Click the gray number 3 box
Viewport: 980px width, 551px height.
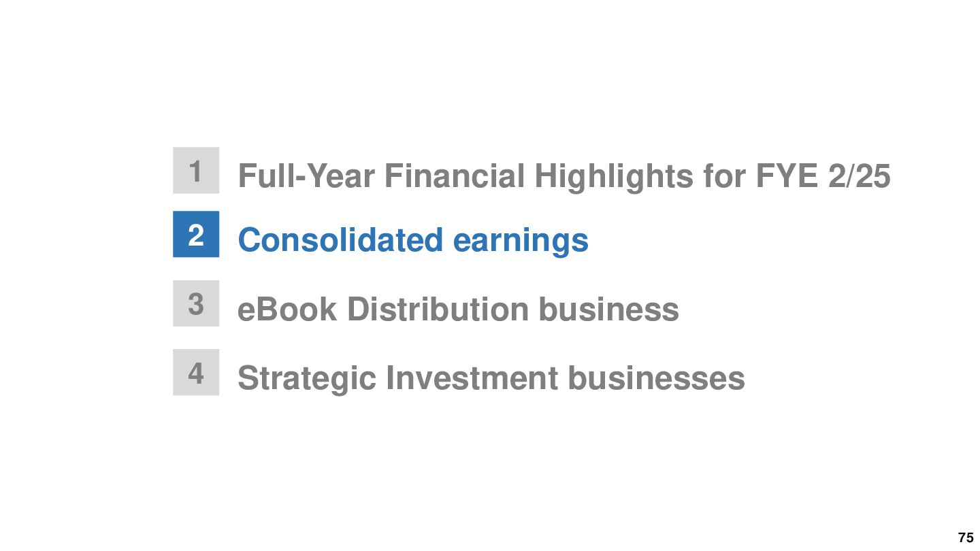(x=196, y=303)
